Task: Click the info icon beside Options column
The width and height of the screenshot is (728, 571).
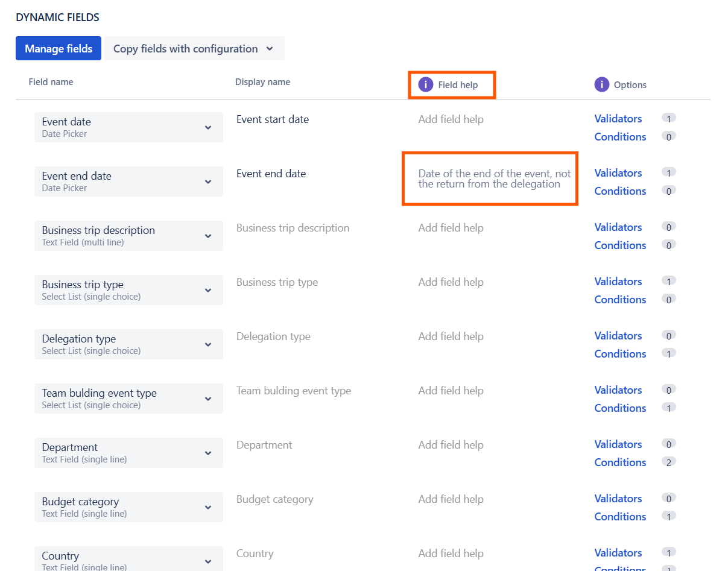Action: click(601, 84)
